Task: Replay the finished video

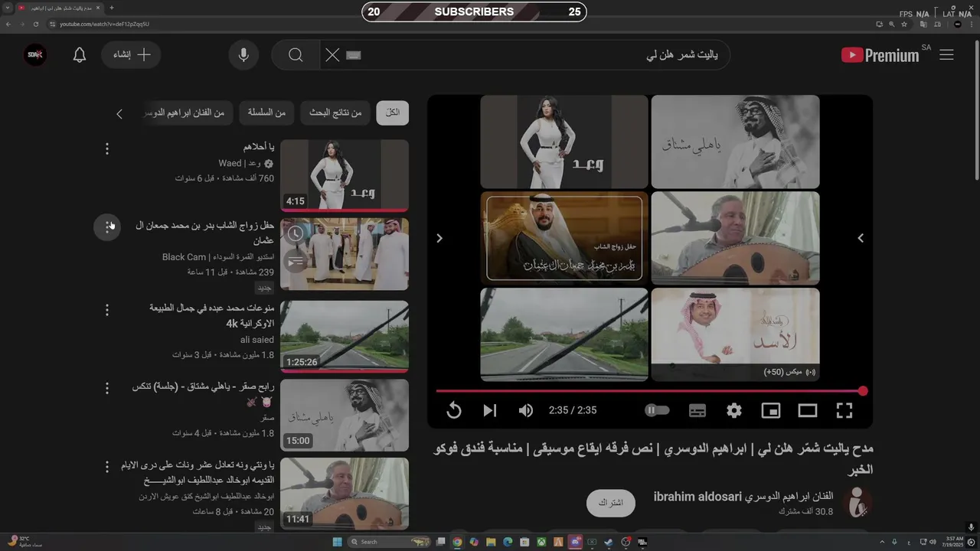Action: tap(454, 411)
